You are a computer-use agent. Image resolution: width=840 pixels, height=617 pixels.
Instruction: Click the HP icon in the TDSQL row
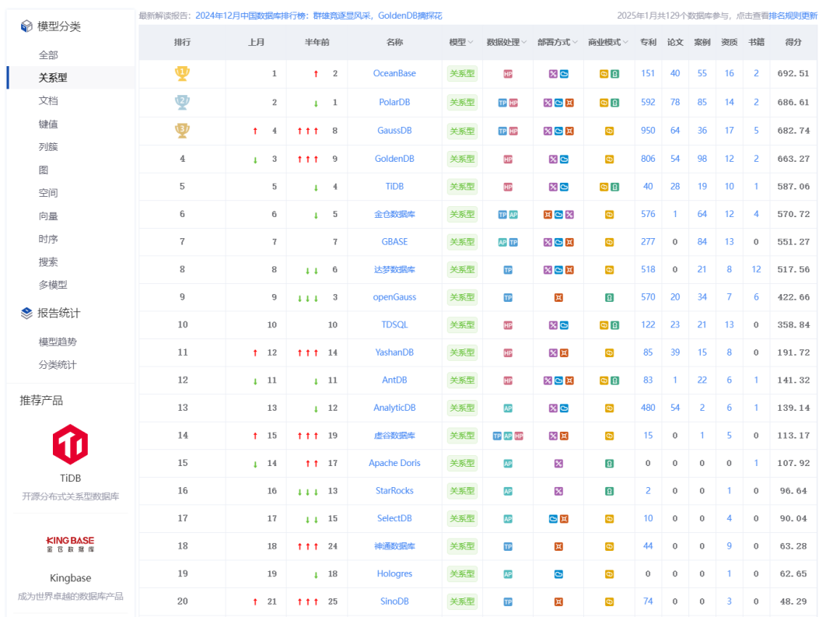click(508, 325)
